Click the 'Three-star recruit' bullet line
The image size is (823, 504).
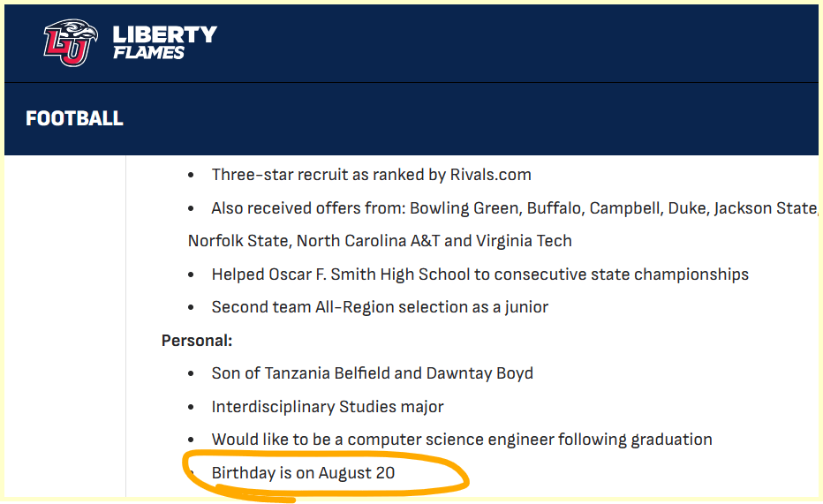coord(371,175)
